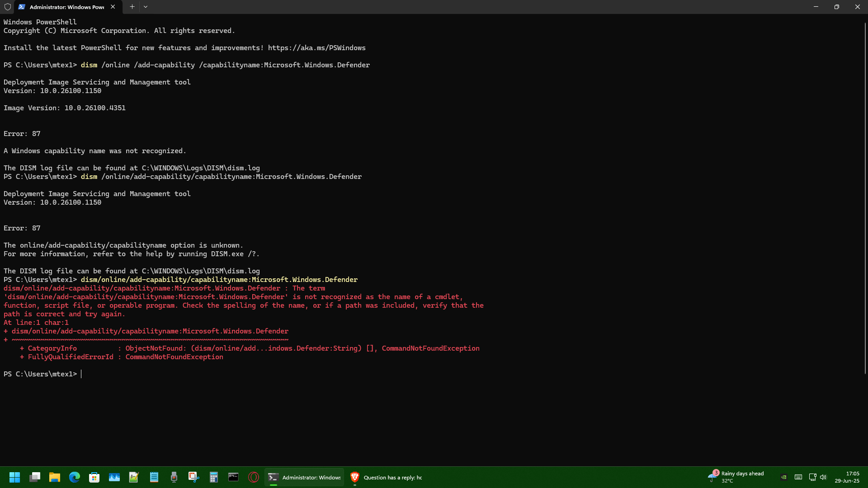This screenshot has width=868, height=488.
Task: Open the blue waveform monitor app icon
Action: tap(114, 477)
